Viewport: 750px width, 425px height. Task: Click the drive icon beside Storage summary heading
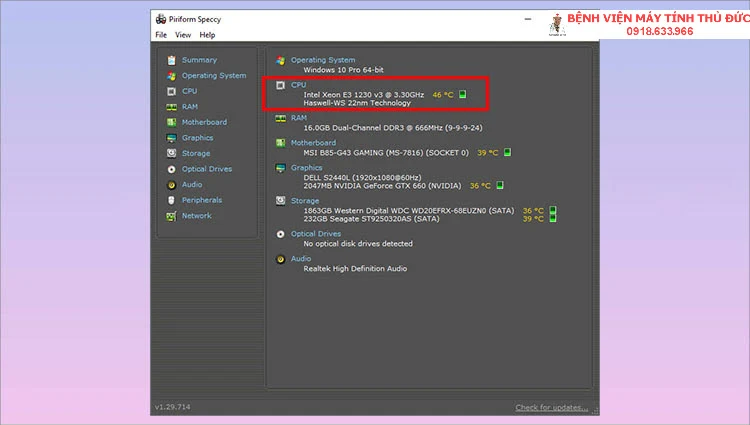(x=281, y=201)
